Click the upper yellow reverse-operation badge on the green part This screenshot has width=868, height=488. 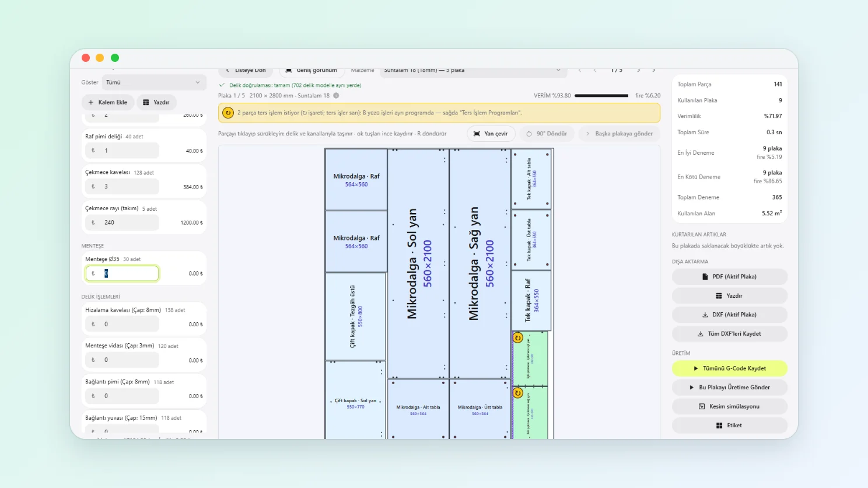click(x=517, y=338)
